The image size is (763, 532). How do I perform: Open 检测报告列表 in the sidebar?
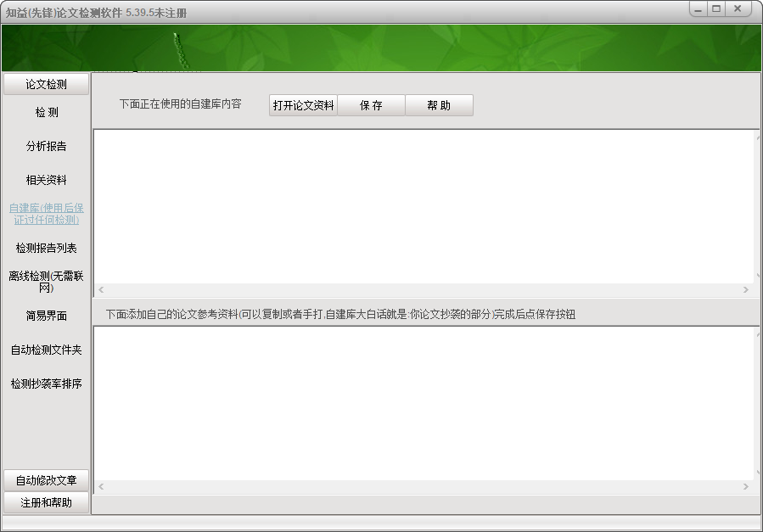(x=46, y=248)
